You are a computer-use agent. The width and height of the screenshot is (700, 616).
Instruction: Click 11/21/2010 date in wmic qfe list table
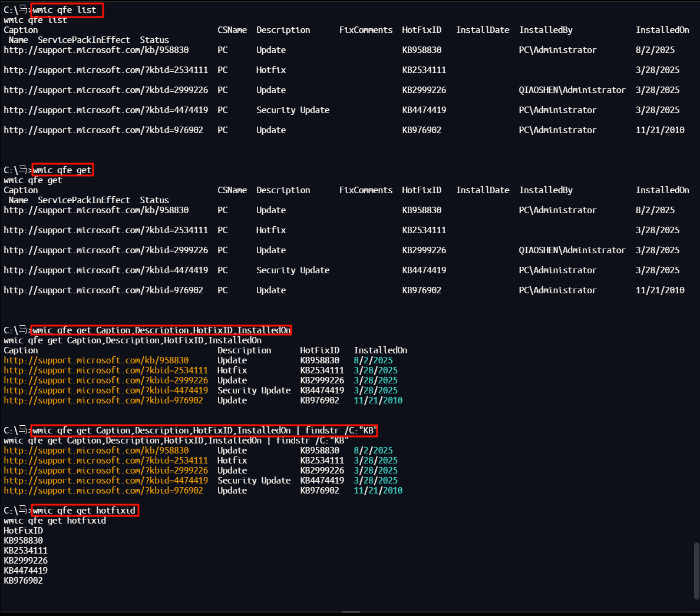point(660,130)
